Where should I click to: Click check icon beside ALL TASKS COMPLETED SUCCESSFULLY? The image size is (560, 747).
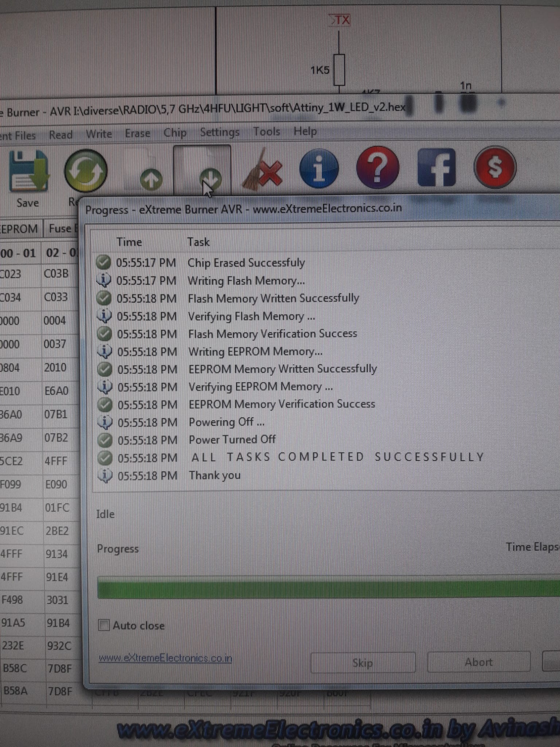[105, 458]
